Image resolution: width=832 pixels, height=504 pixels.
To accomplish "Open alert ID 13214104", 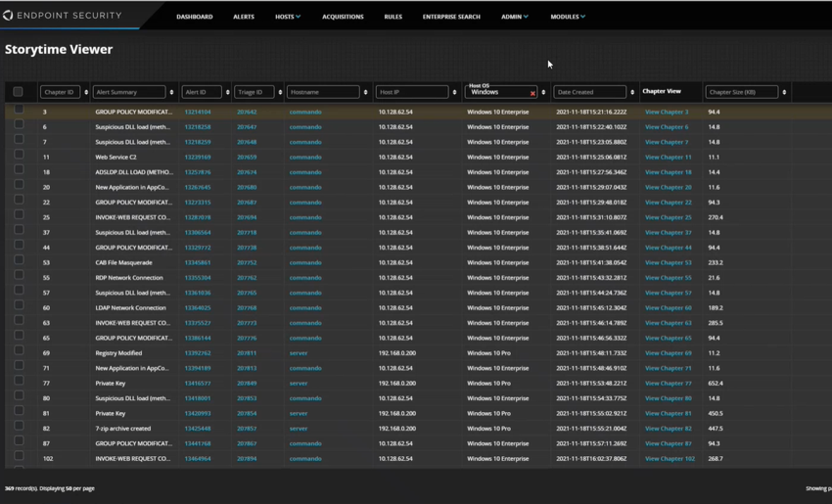I will tap(198, 112).
